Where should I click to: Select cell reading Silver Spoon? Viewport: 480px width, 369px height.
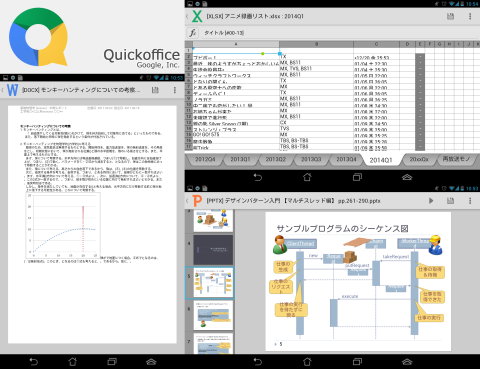click(236, 123)
